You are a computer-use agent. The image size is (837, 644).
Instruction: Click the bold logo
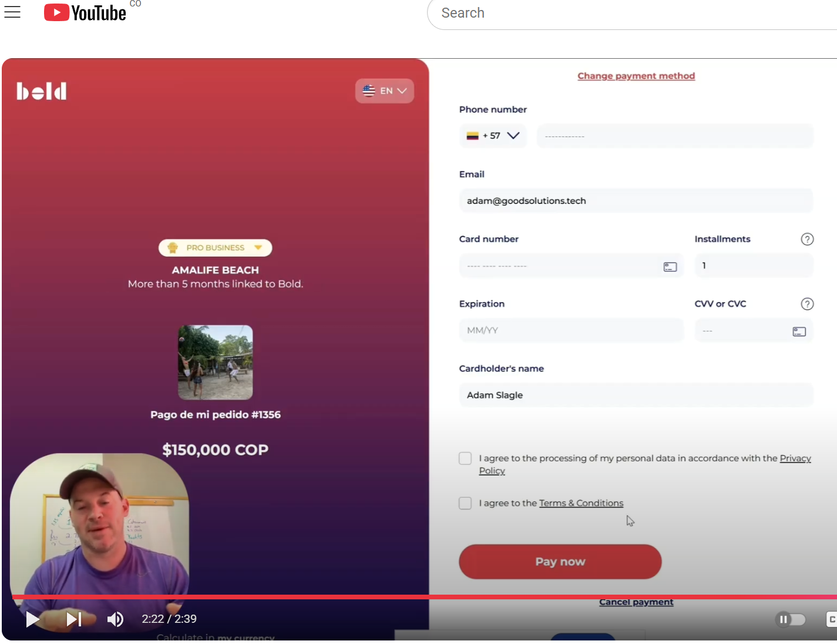click(41, 91)
